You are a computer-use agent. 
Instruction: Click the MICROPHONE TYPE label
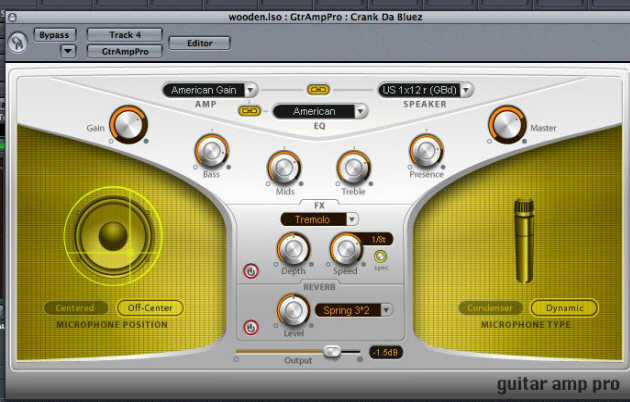point(526,325)
